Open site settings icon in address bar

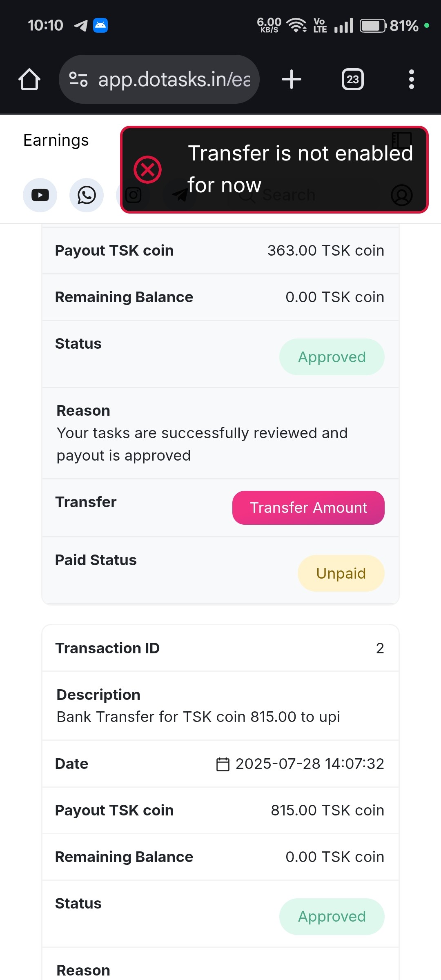point(78,79)
